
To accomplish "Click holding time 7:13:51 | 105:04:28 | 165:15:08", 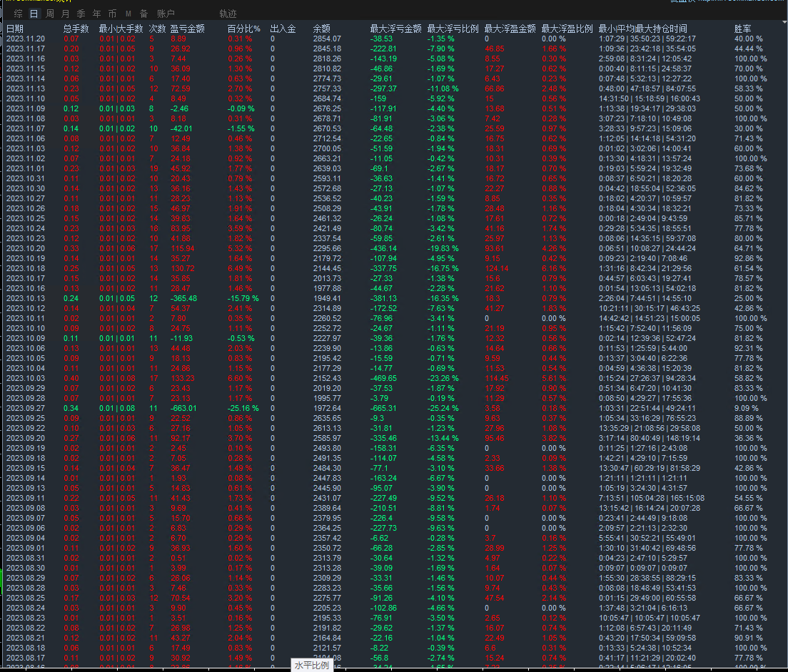I will (x=652, y=498).
